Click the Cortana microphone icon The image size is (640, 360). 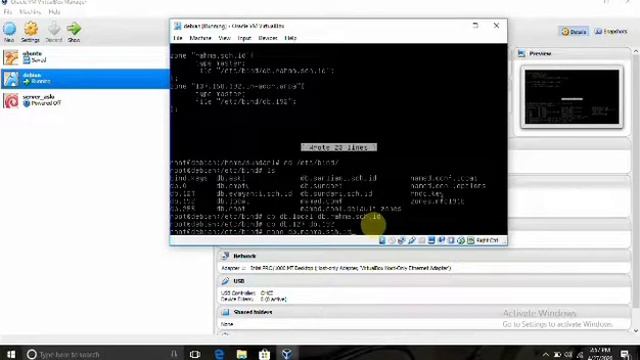click(174, 354)
